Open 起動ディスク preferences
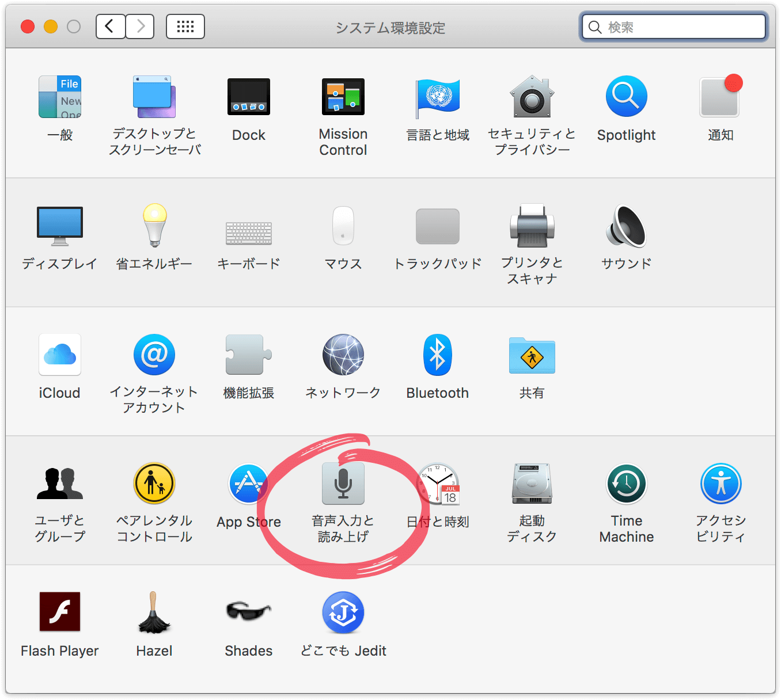Viewport: 781px width, 700px height. coord(532,484)
